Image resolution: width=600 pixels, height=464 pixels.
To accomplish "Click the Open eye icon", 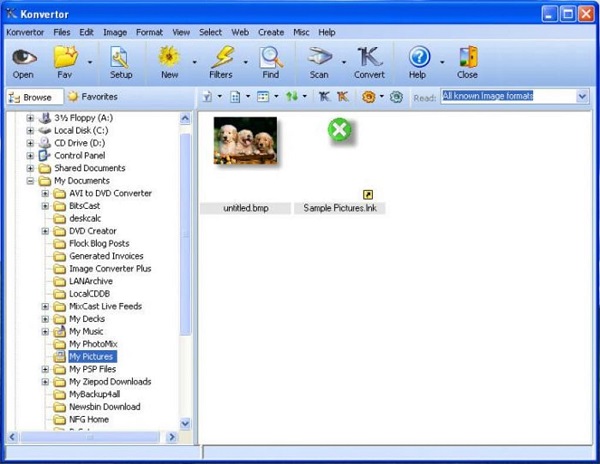I will tap(24, 57).
